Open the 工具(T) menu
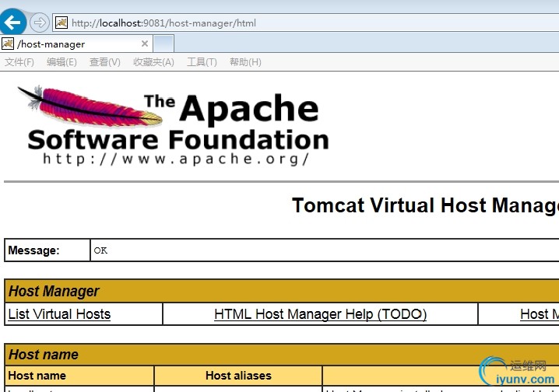559x392 pixels. tap(202, 62)
